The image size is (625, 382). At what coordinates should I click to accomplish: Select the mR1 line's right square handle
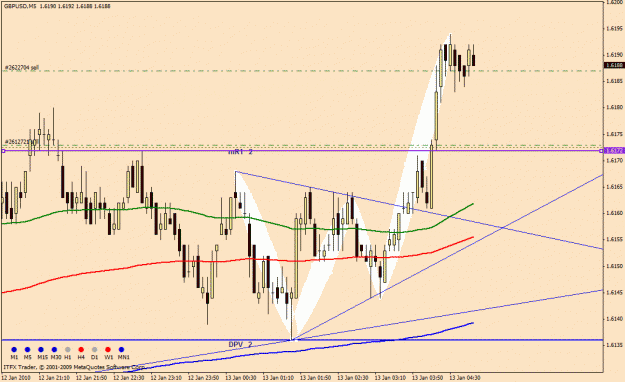[x=601, y=150]
